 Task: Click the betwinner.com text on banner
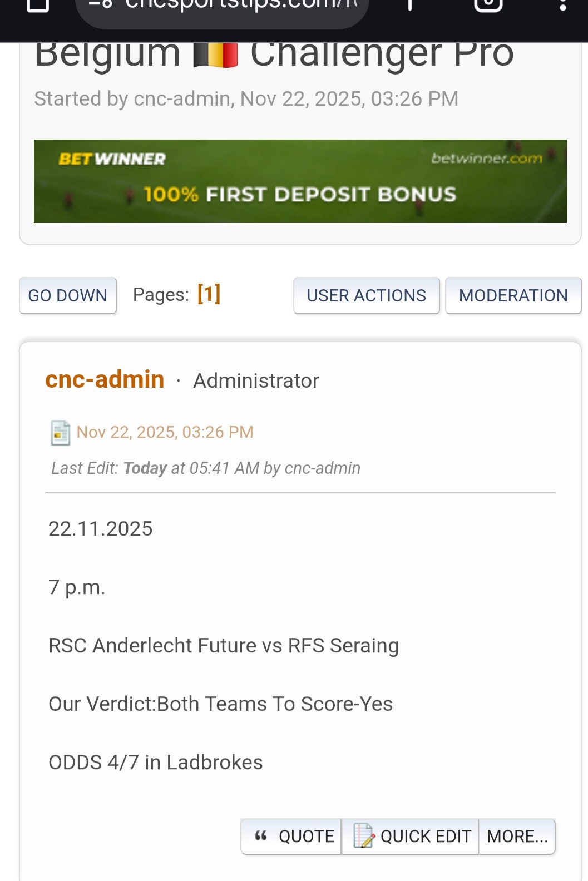[x=486, y=159]
